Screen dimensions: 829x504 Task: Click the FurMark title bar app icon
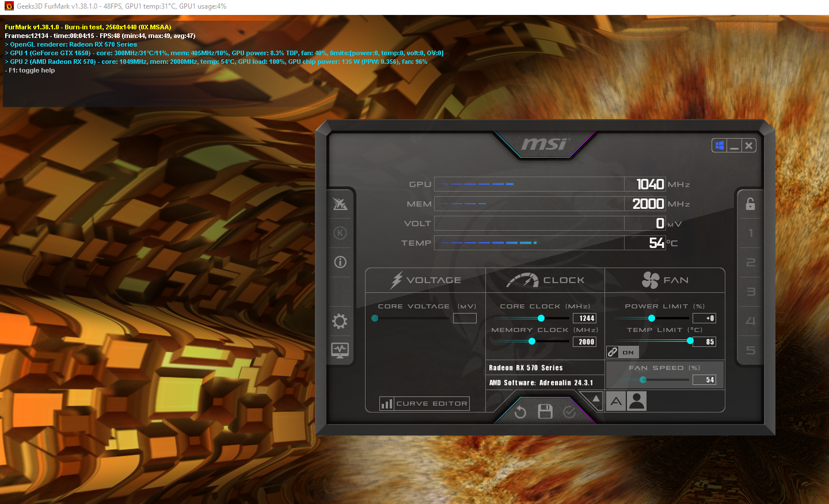click(9, 6)
